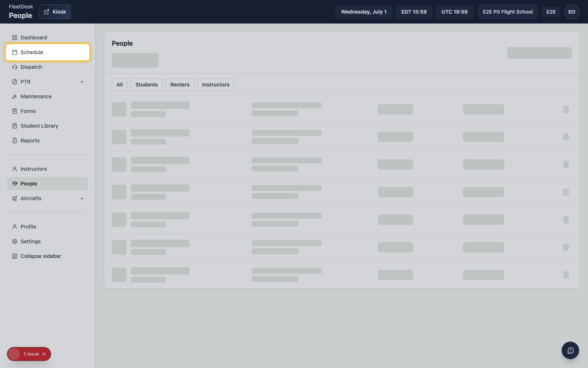This screenshot has width=588, height=368.
Task: Click the Aircrafts plane icon
Action: pos(15,198)
